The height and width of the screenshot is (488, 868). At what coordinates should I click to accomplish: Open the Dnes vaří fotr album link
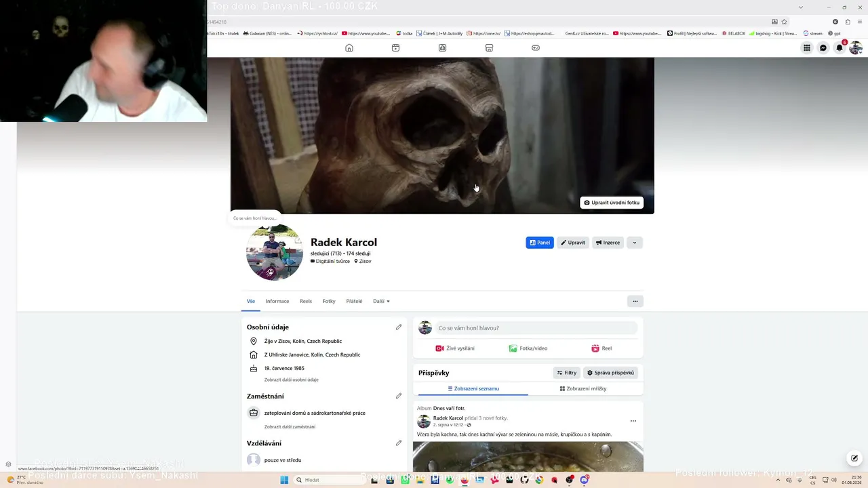tap(449, 408)
